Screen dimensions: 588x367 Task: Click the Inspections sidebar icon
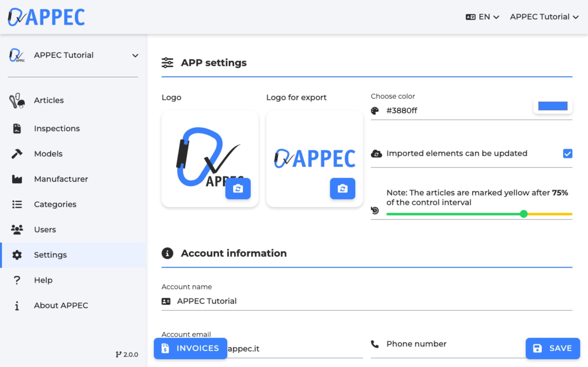point(17,128)
